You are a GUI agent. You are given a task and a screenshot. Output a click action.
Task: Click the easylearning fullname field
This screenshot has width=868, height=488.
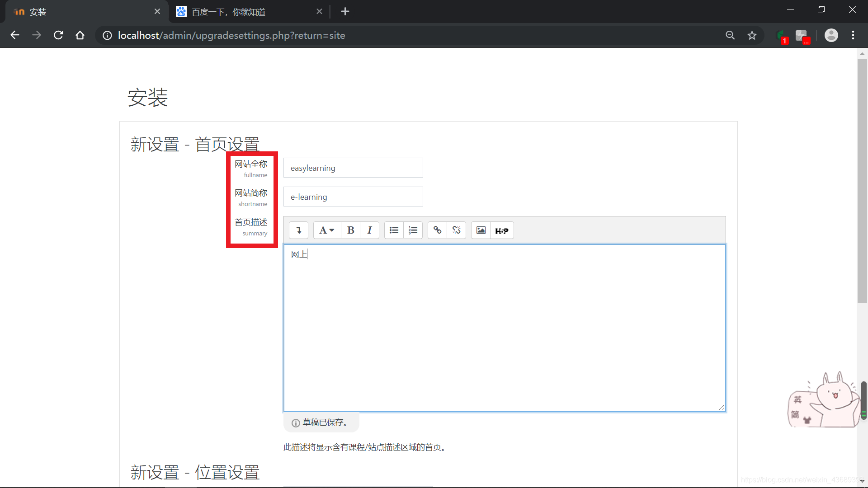[x=353, y=168]
